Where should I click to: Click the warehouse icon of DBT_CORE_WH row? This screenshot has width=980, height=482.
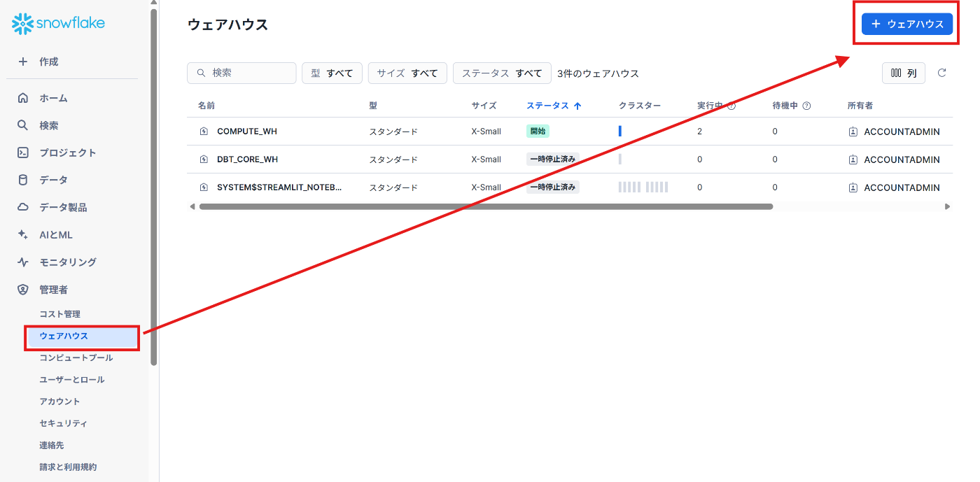click(204, 160)
